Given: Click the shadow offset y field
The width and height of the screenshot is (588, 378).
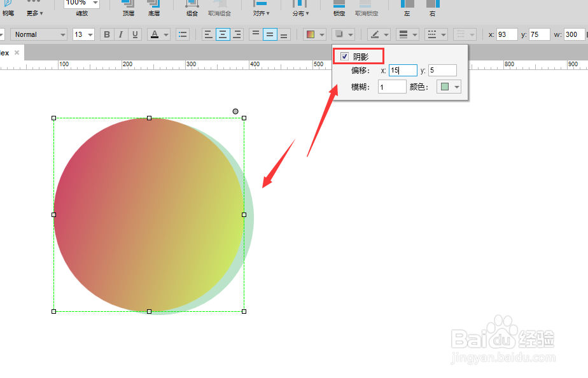Looking at the screenshot, I should (442, 70).
